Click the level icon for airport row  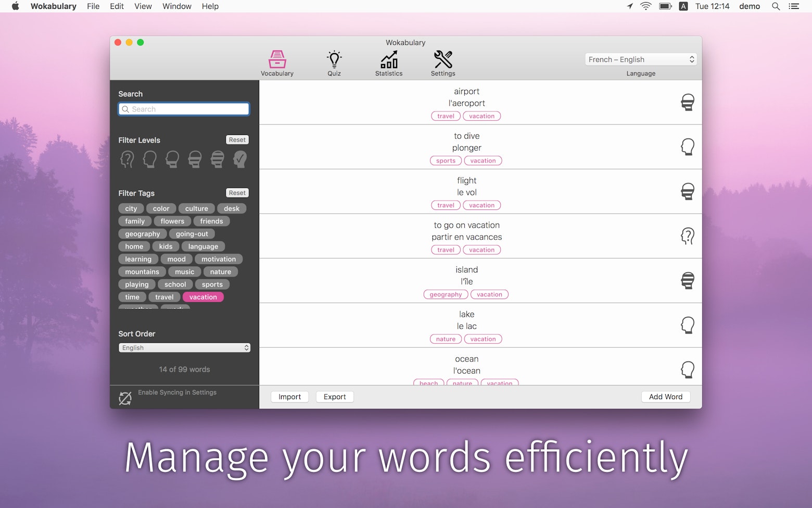pos(687,102)
